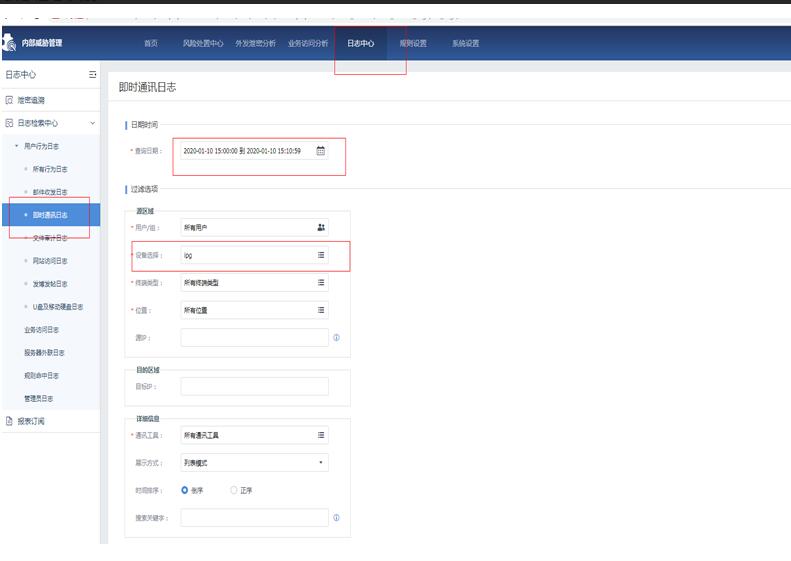Select 即时通讯日志 in the sidebar
791x561 pixels.
(50, 215)
